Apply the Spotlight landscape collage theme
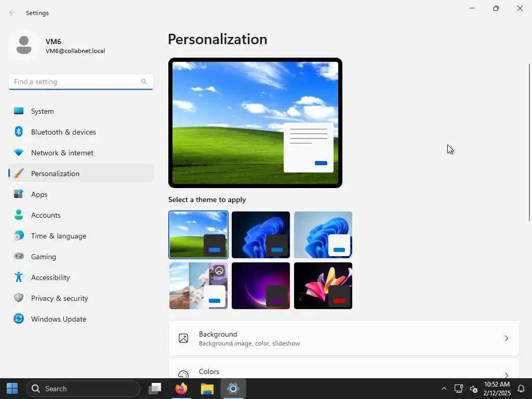Viewport: 532px width, 399px height. click(x=198, y=286)
